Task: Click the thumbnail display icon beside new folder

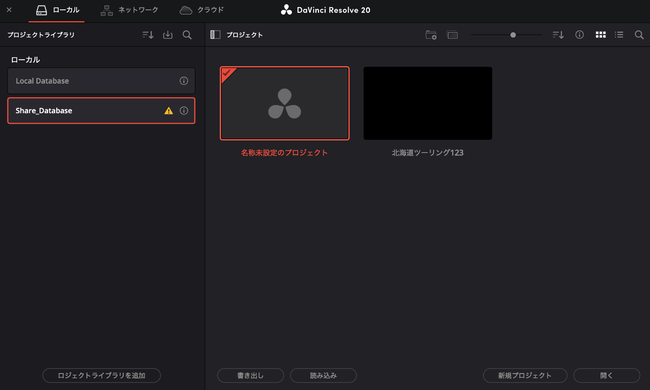Action: pyautogui.click(x=452, y=35)
